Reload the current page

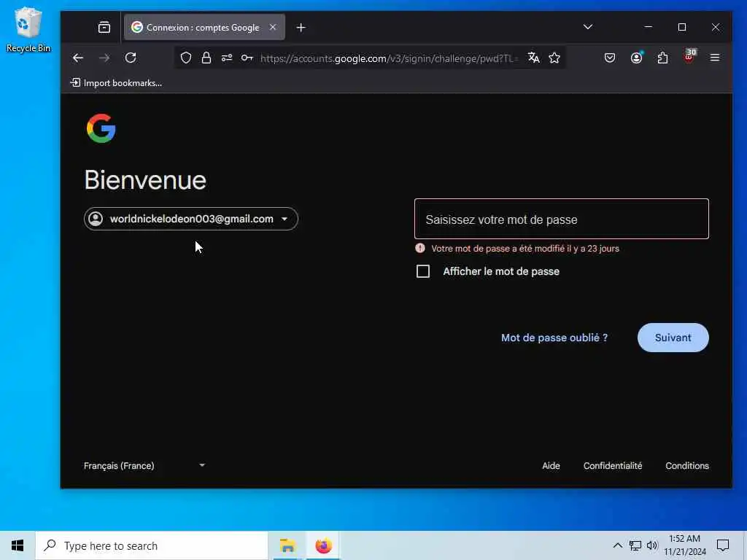131,58
